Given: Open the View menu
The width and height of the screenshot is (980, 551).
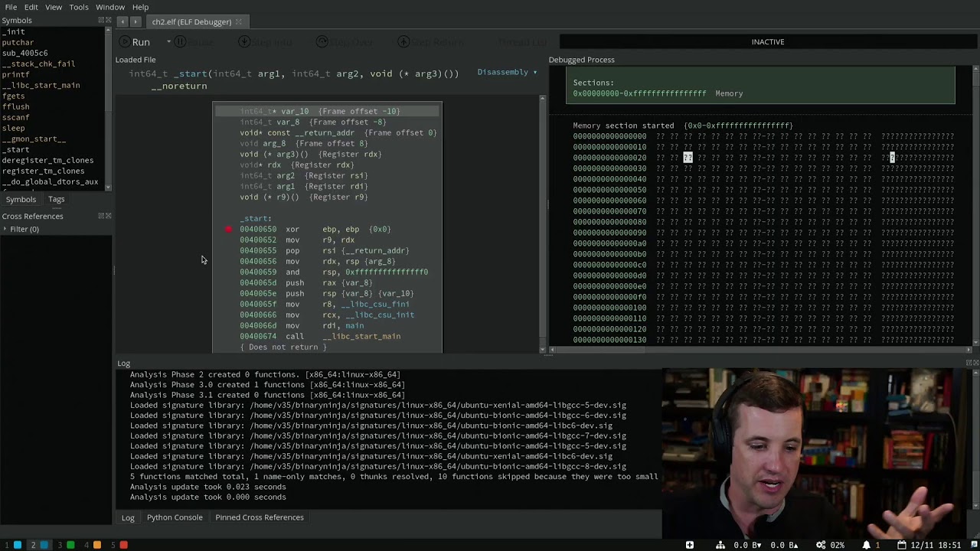Looking at the screenshot, I should [54, 7].
